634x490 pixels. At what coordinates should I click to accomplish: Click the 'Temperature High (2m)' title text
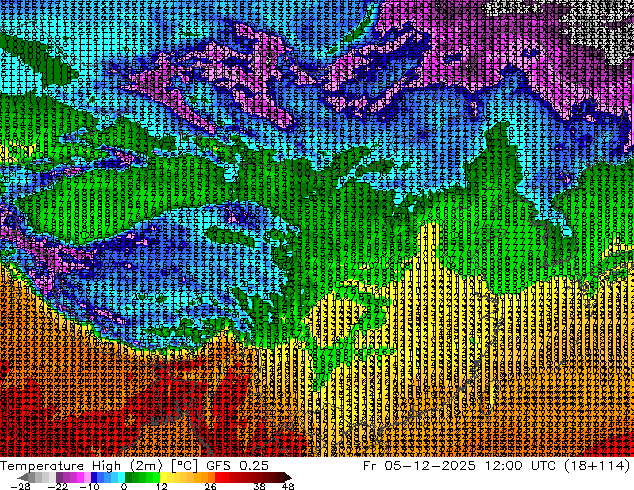[x=81, y=466]
